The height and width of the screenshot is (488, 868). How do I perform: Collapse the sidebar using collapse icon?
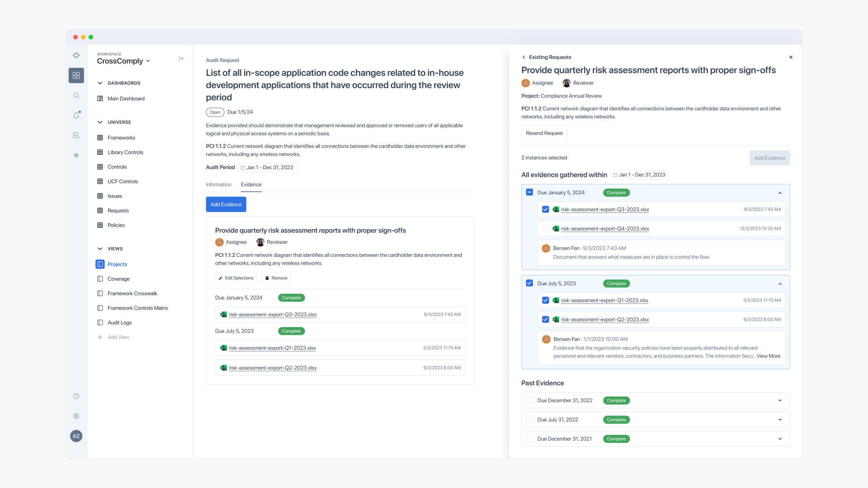pyautogui.click(x=181, y=59)
